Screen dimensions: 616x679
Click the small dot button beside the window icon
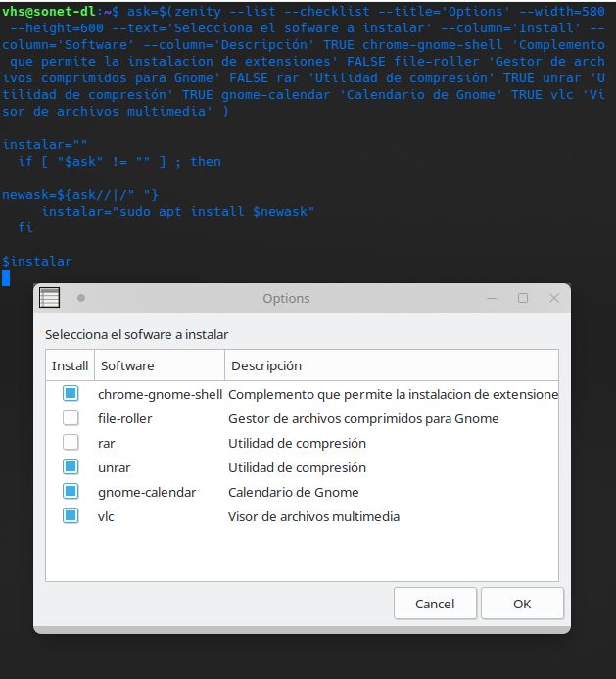[81, 298]
